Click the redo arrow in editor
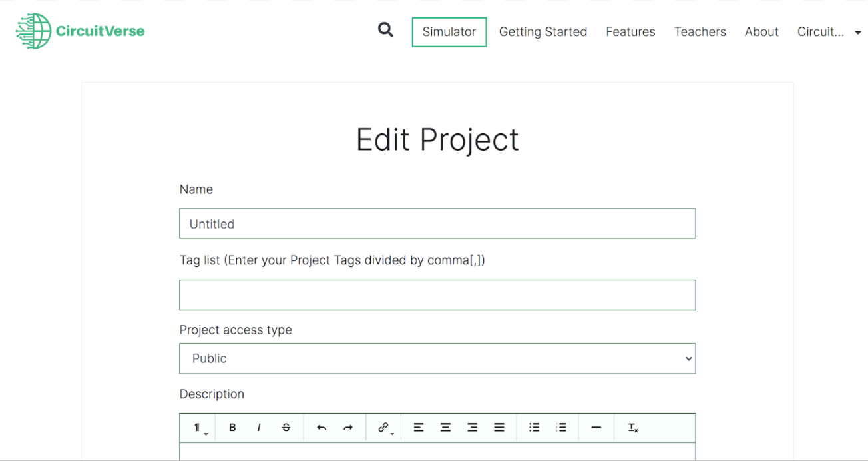Image resolution: width=868 pixels, height=461 pixels. 348,428
